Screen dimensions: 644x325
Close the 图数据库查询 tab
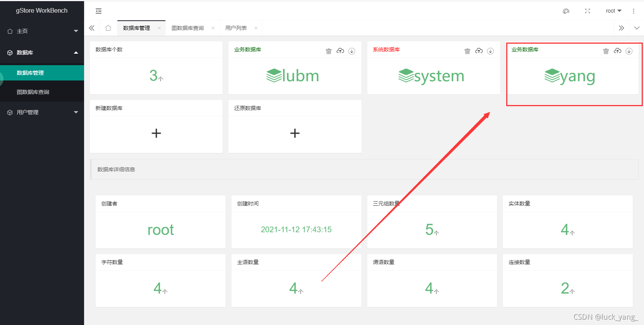pyautogui.click(x=213, y=28)
